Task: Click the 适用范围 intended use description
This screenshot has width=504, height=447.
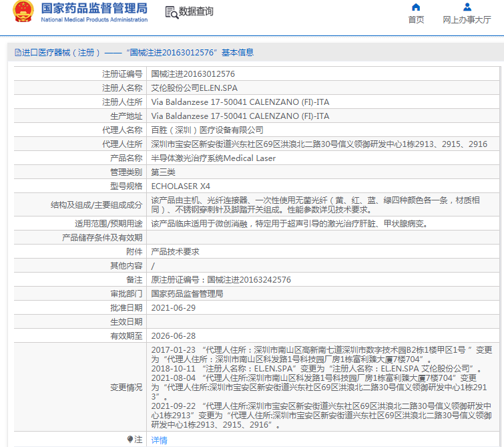Action: pos(291,224)
